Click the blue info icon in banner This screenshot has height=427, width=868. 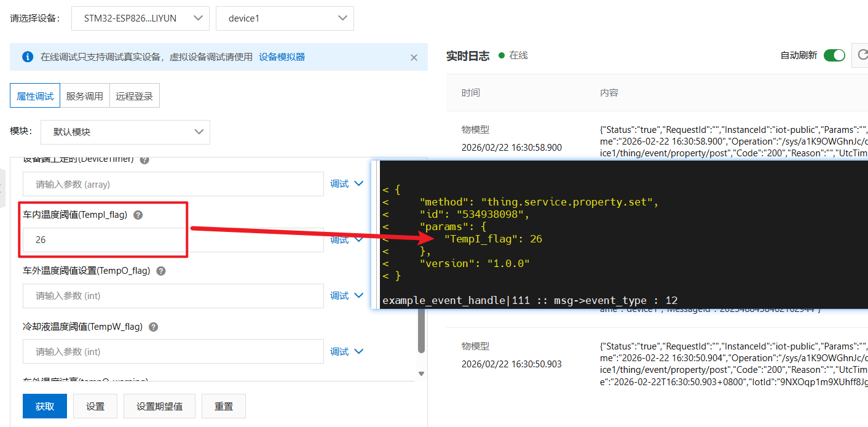[28, 57]
